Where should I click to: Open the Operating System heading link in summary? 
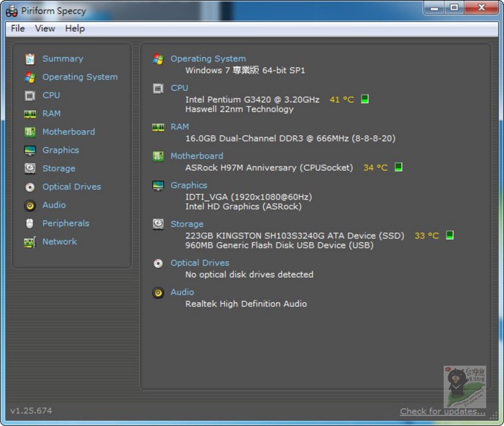click(x=208, y=59)
